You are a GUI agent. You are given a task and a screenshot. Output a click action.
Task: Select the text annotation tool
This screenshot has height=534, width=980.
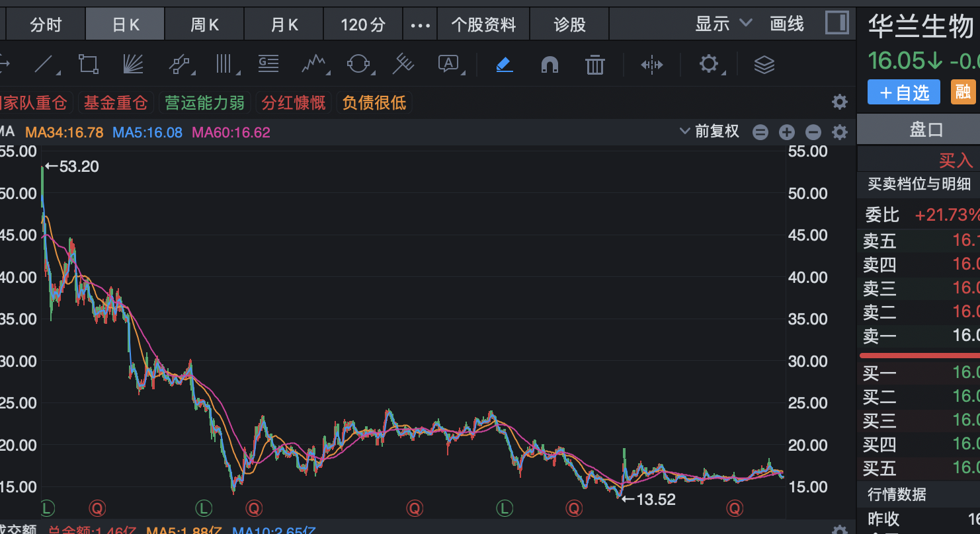tap(448, 64)
